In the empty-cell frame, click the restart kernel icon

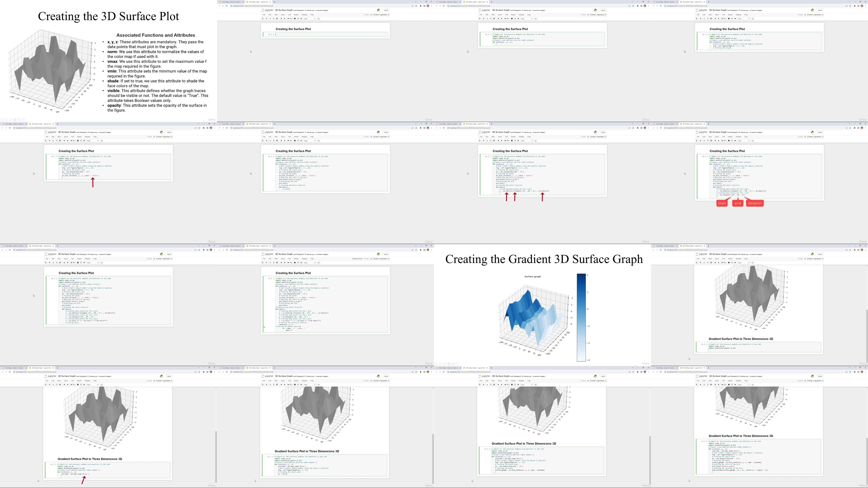(298, 18)
